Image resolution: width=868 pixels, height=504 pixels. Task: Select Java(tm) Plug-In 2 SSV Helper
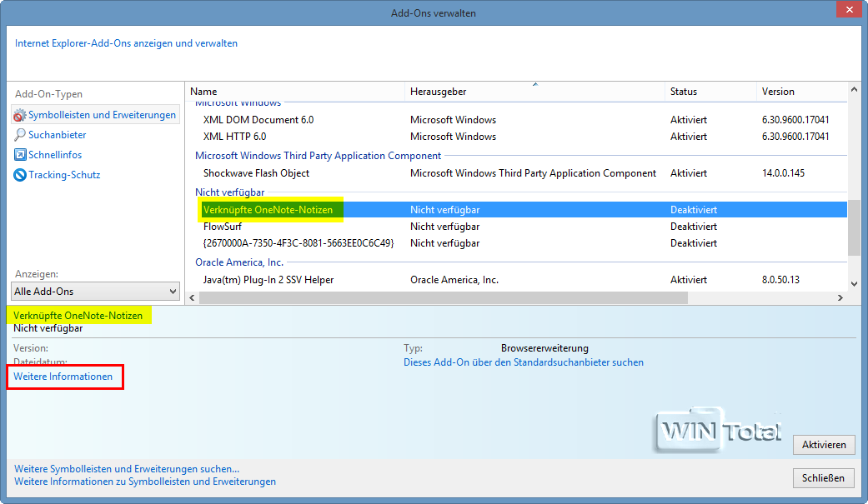click(x=268, y=280)
